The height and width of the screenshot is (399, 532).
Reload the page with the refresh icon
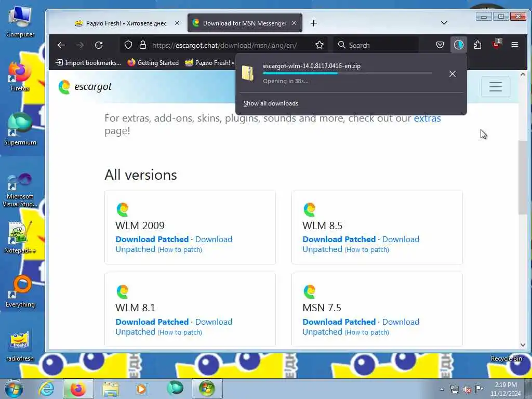point(99,45)
